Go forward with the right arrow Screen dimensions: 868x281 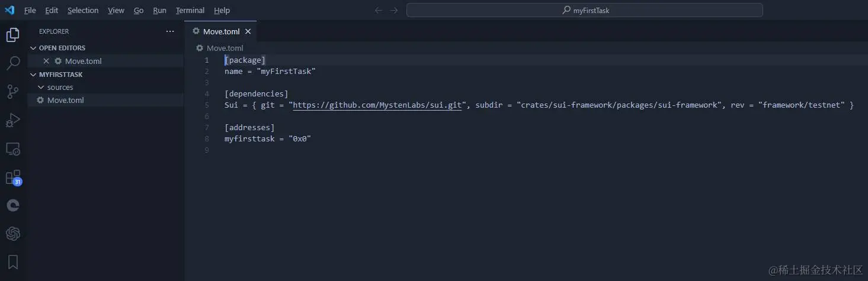click(x=394, y=10)
